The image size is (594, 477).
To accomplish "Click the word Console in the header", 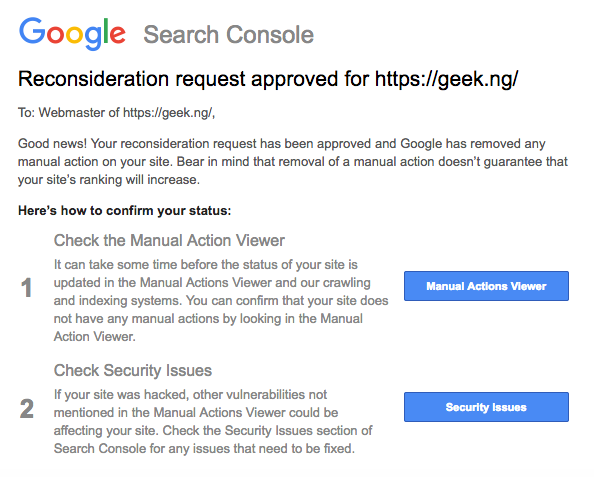I will click(x=270, y=35).
